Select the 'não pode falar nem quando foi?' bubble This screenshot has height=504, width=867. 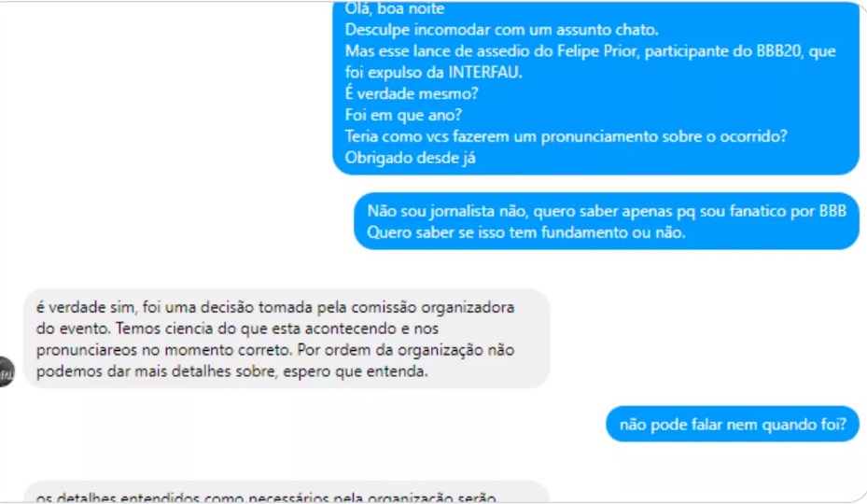(733, 425)
